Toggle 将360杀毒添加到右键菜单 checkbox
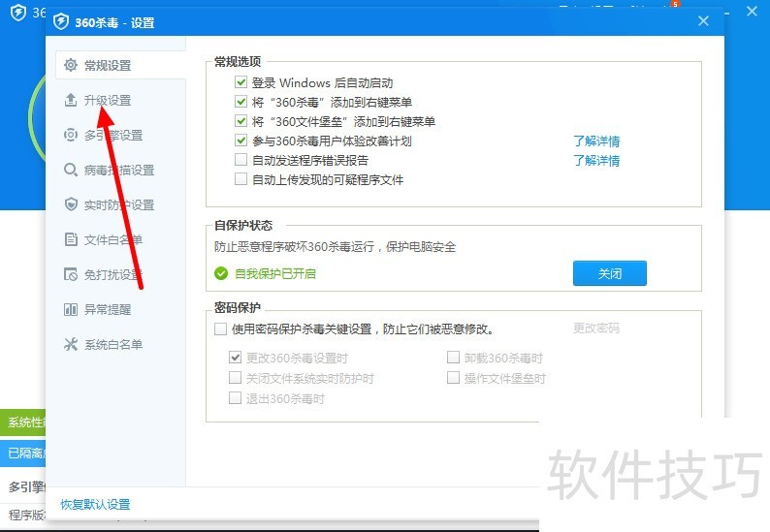 click(241, 102)
